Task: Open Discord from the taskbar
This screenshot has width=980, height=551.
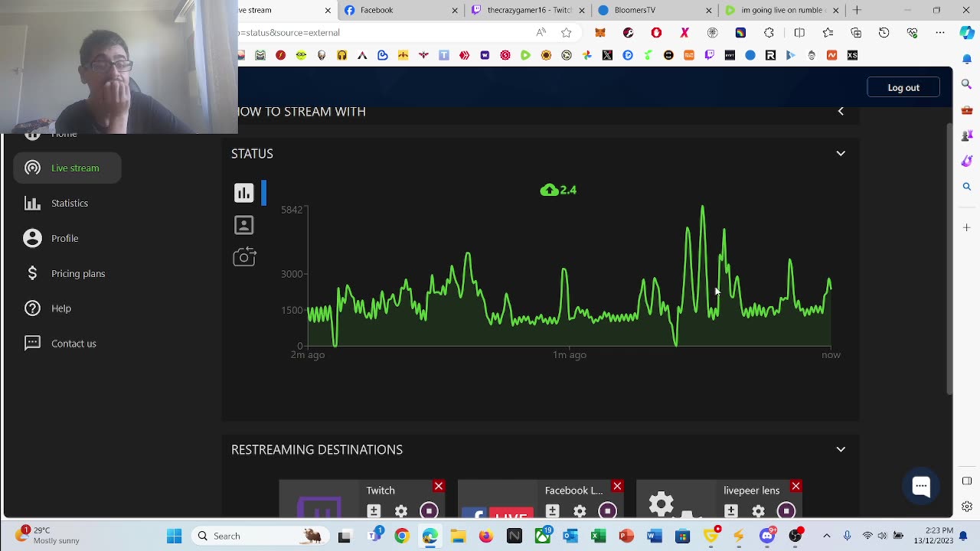Action: (767, 536)
